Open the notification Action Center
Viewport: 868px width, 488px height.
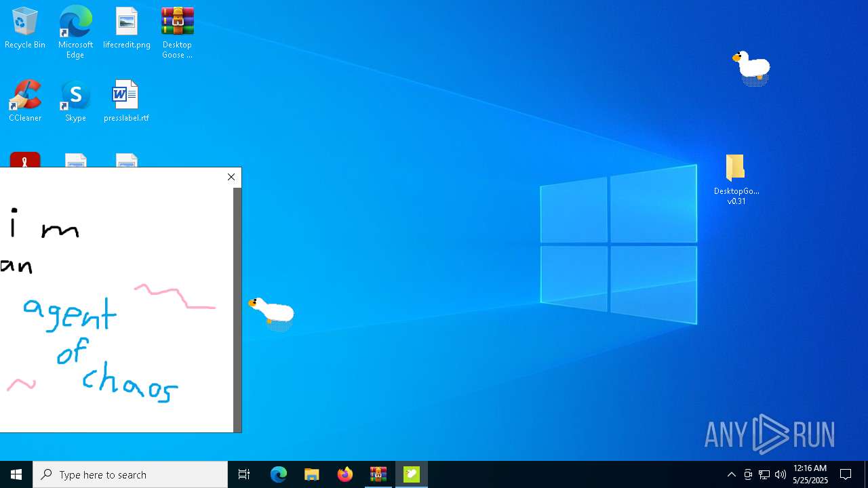coord(846,474)
